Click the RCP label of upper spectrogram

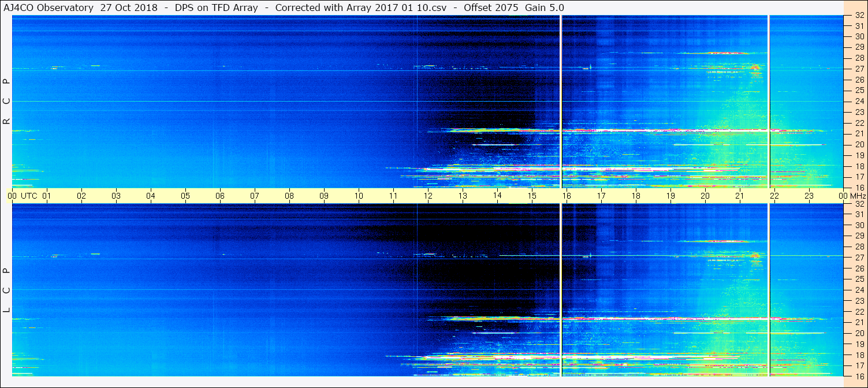7,102
